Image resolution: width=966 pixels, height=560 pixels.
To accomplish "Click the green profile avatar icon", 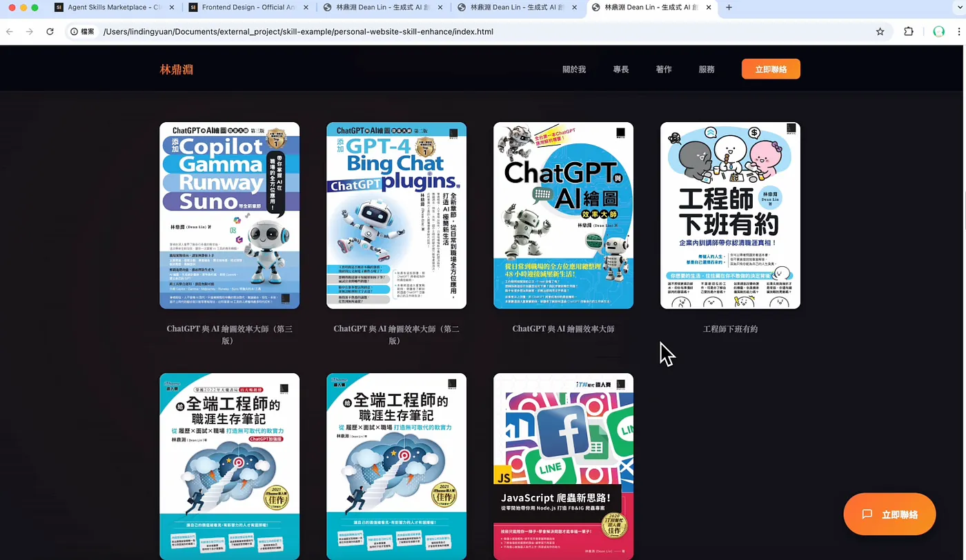I will [938, 32].
